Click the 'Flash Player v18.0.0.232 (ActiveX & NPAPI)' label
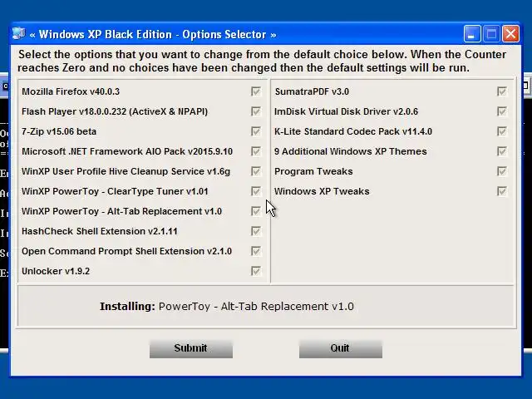 [x=115, y=111]
